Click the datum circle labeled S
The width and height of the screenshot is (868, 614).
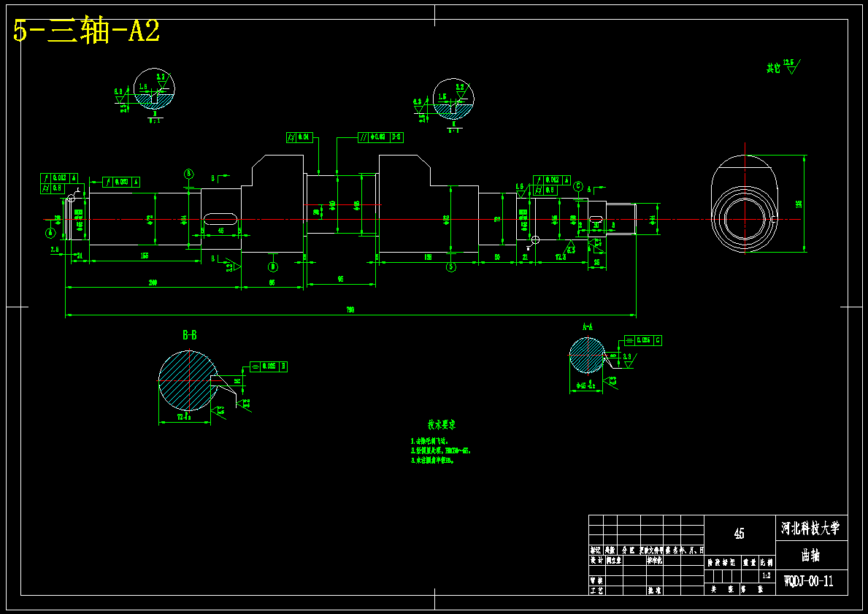pos(451,267)
